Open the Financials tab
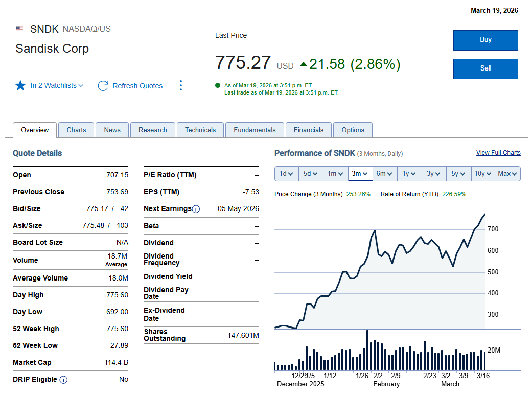Image resolution: width=532 pixels, height=397 pixels. [x=308, y=130]
